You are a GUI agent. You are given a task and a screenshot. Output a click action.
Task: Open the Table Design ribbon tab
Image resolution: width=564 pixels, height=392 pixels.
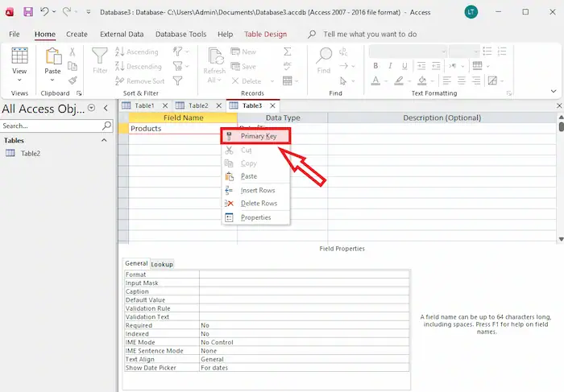click(x=265, y=35)
